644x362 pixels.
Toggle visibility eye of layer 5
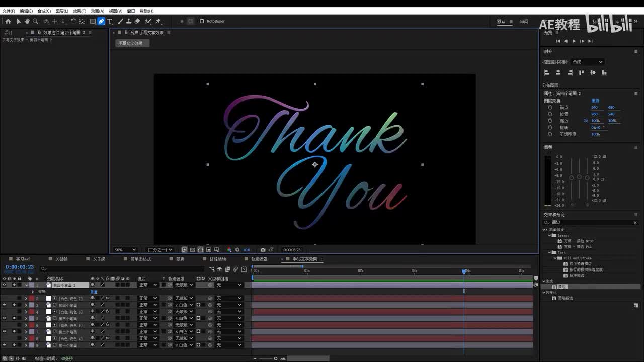tap(4, 318)
